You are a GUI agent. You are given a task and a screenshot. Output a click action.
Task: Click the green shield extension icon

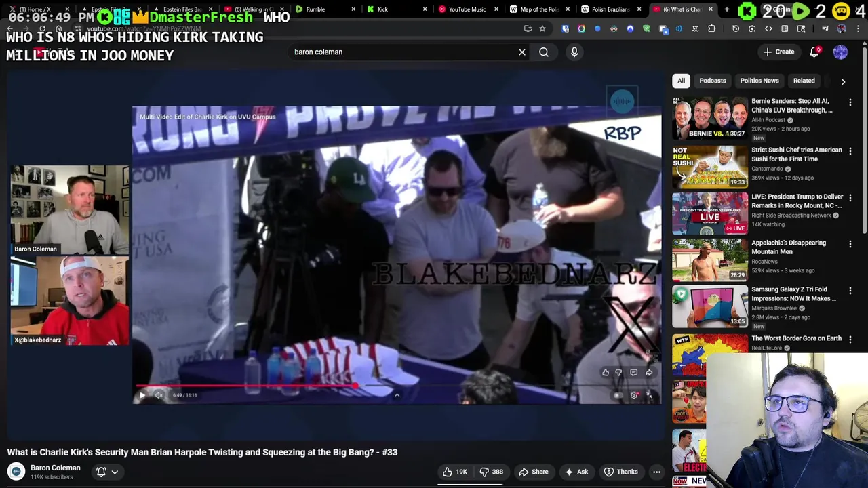[x=646, y=28]
